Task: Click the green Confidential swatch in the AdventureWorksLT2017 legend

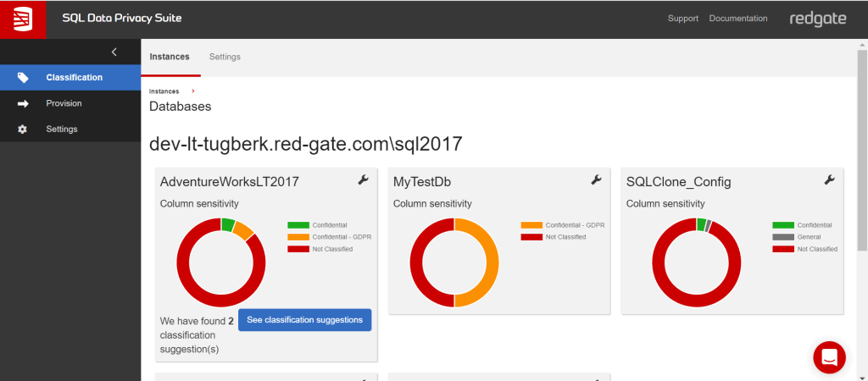Action: pos(298,225)
